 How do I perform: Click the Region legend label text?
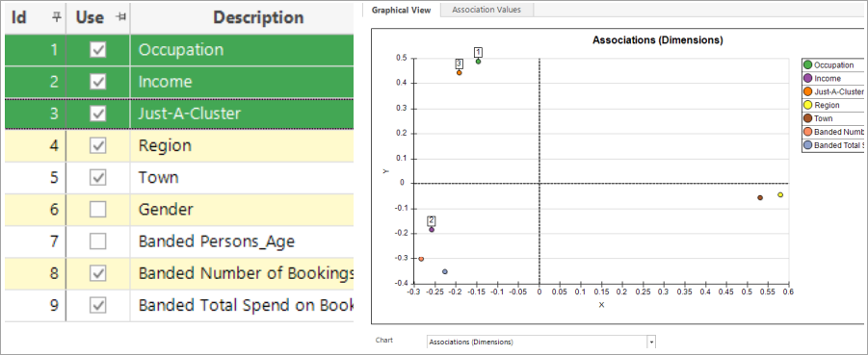[x=827, y=105]
